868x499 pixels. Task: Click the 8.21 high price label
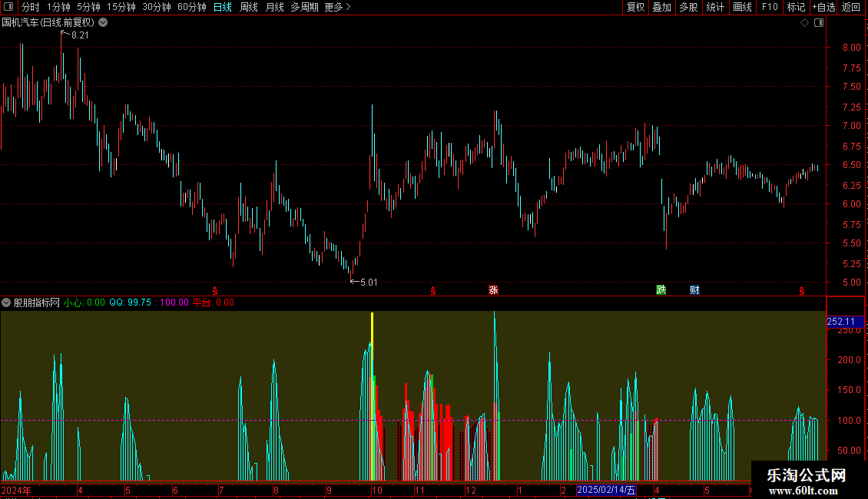coord(80,35)
